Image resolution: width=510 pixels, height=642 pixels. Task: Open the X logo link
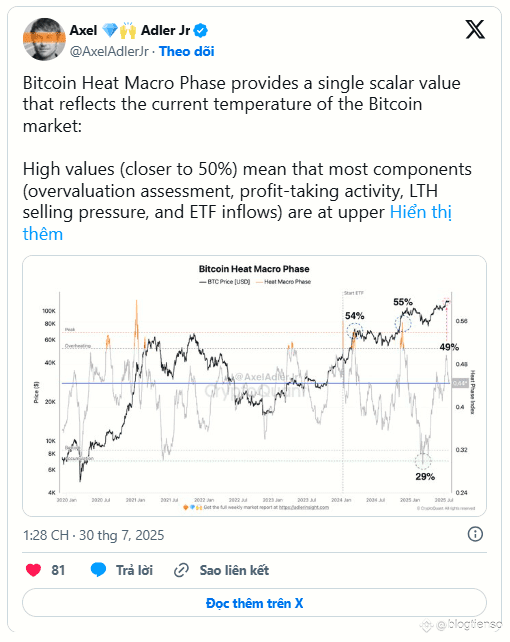point(475,29)
